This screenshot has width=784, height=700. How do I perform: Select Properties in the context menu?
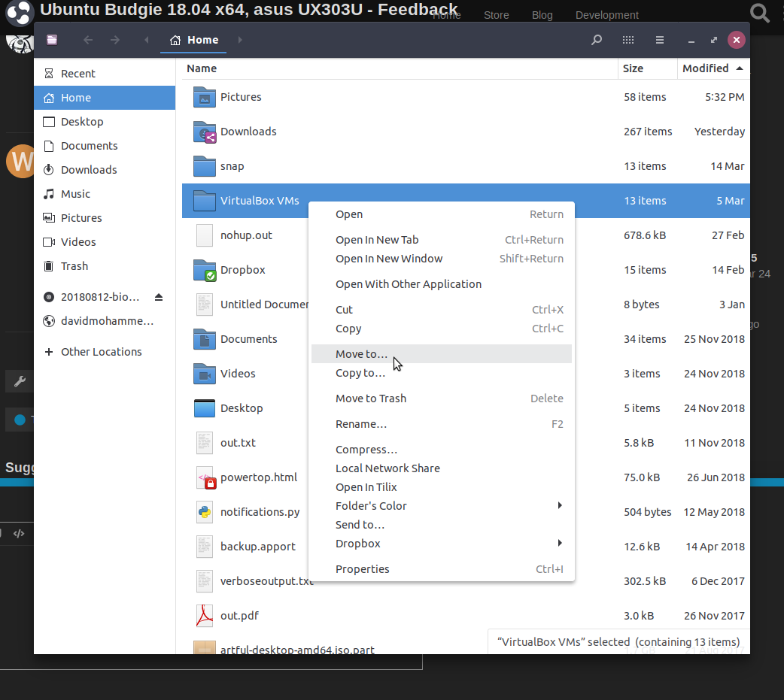tap(363, 569)
